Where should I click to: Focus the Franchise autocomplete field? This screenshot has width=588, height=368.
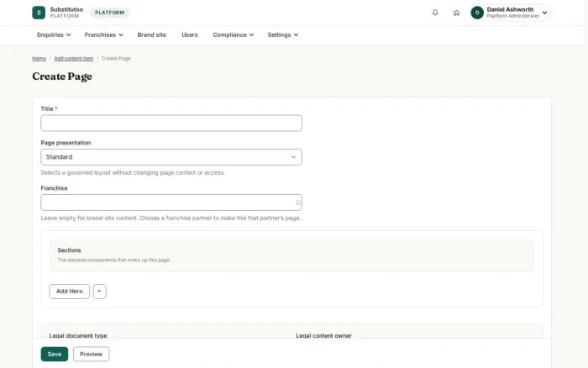pyautogui.click(x=171, y=202)
